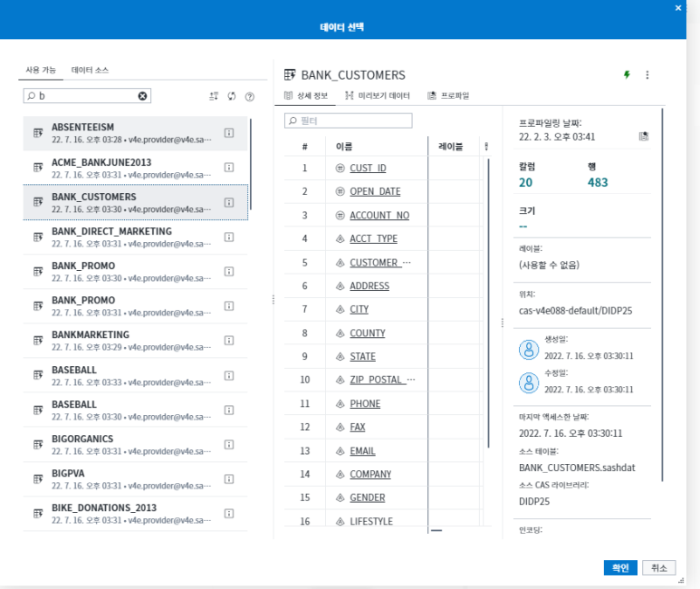Show info for ABSENTEEISM table
The height and width of the screenshot is (589, 700).
(229, 132)
